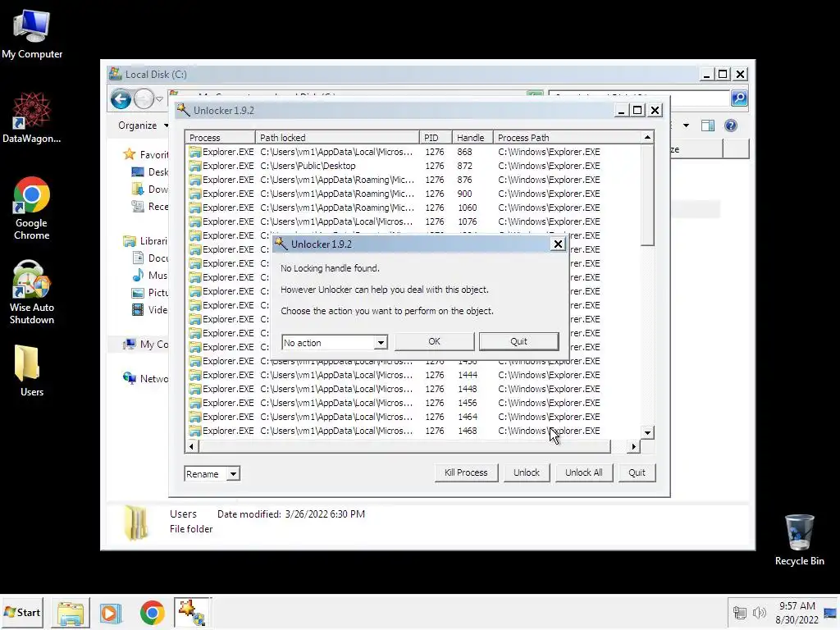Click Quit in the No Locking handle dialog
Viewport: 840px width, 630px height.
(518, 341)
